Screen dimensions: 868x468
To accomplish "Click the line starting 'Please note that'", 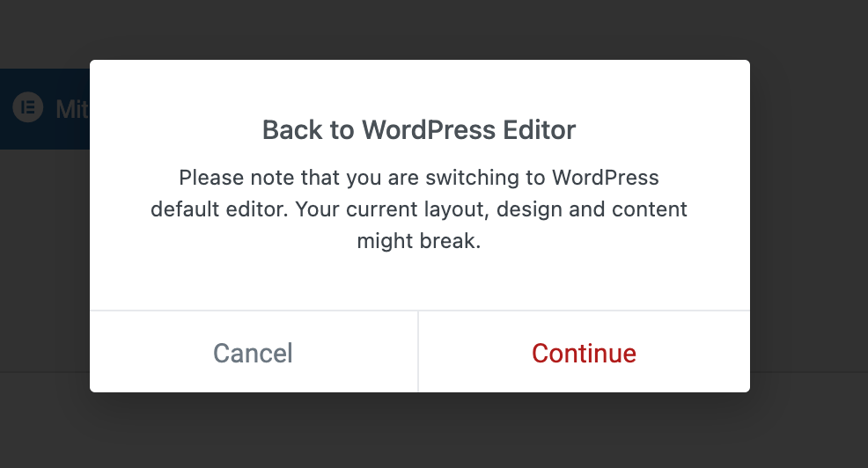I will pyautogui.click(x=419, y=178).
